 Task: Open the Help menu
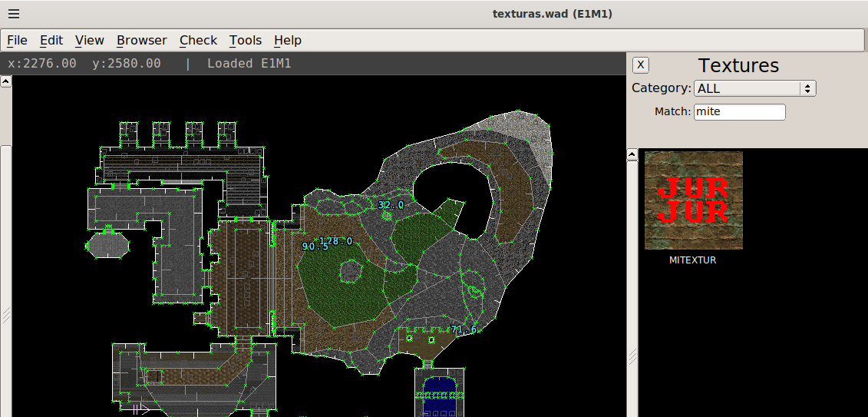288,41
